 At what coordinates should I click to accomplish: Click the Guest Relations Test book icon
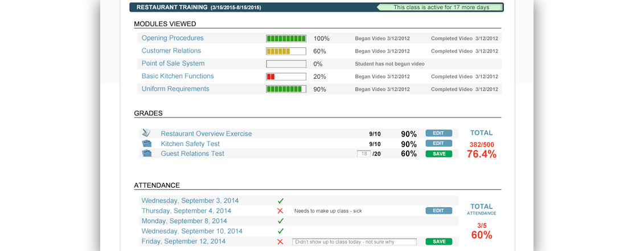click(x=147, y=153)
